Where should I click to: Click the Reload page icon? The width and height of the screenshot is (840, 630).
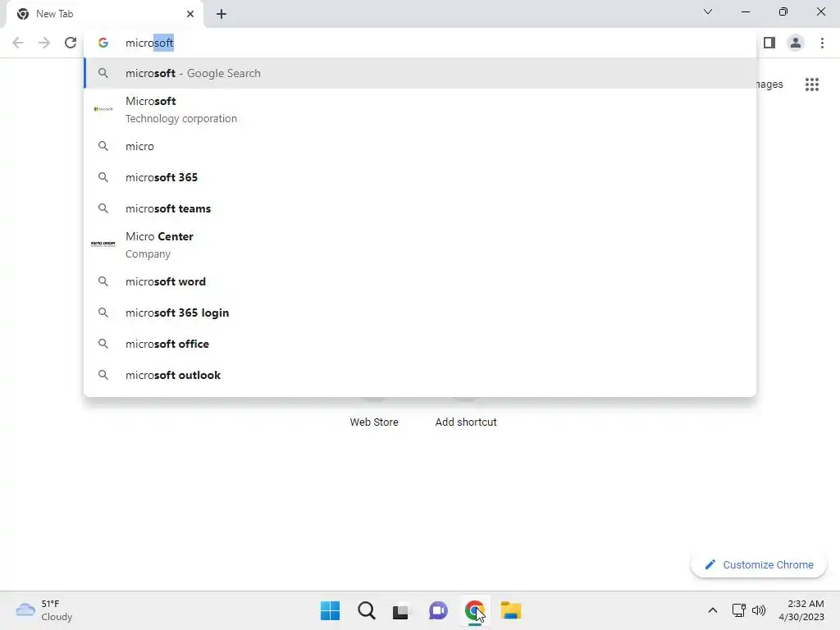pos(71,43)
